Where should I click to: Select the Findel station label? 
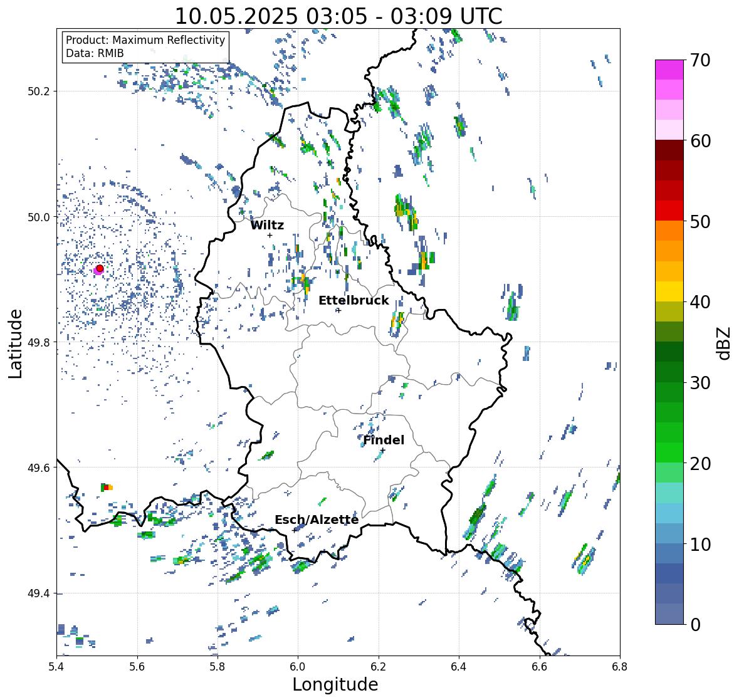point(384,440)
